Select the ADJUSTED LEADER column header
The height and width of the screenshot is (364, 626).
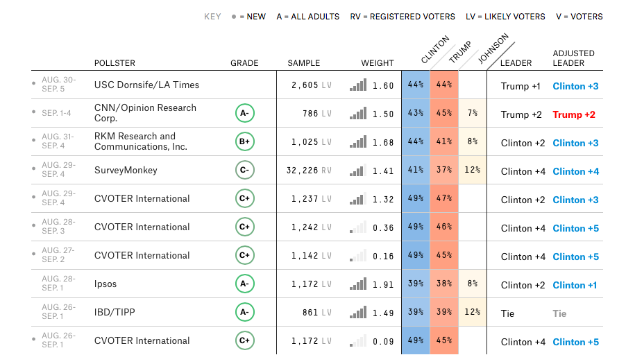[x=574, y=58]
